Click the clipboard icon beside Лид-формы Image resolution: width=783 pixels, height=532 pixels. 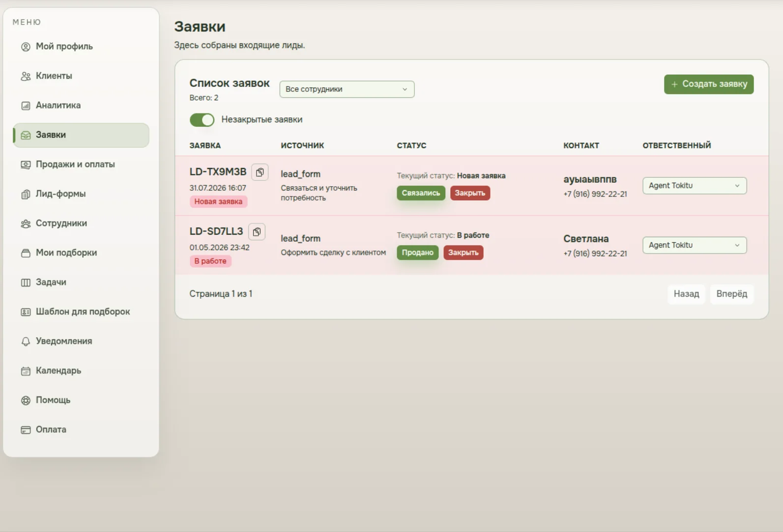(x=26, y=194)
